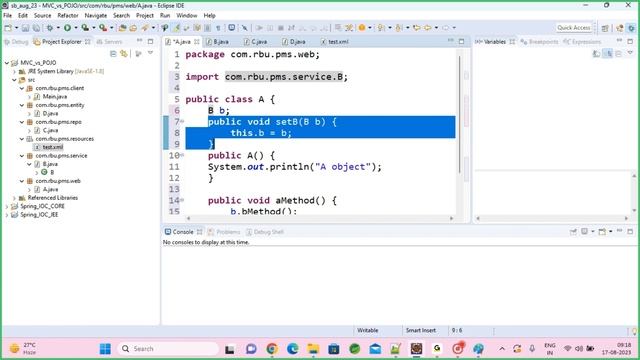This screenshot has width=640, height=360.
Task: Click the Save All toolbar icon
Action: (36, 28)
